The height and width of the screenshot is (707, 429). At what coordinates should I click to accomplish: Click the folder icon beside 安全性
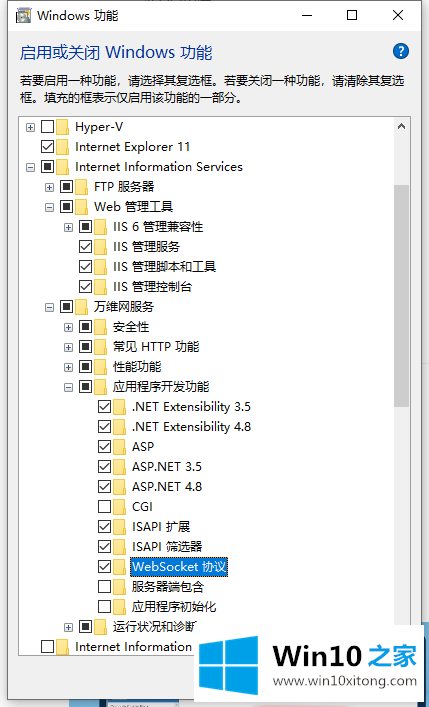point(100,326)
